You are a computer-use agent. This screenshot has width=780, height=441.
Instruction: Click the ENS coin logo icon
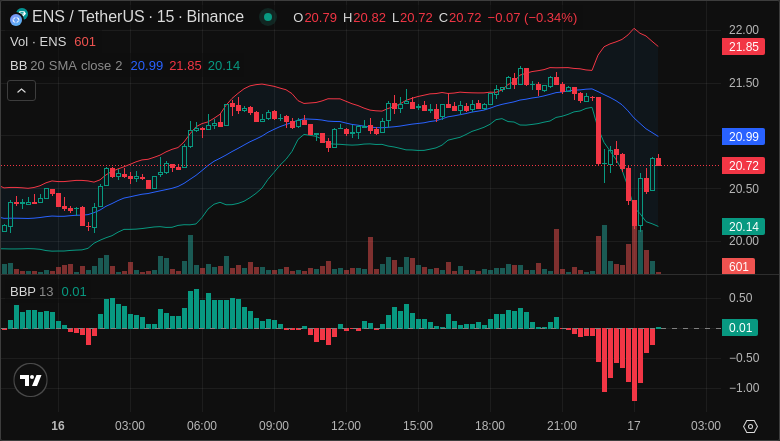[19, 17]
